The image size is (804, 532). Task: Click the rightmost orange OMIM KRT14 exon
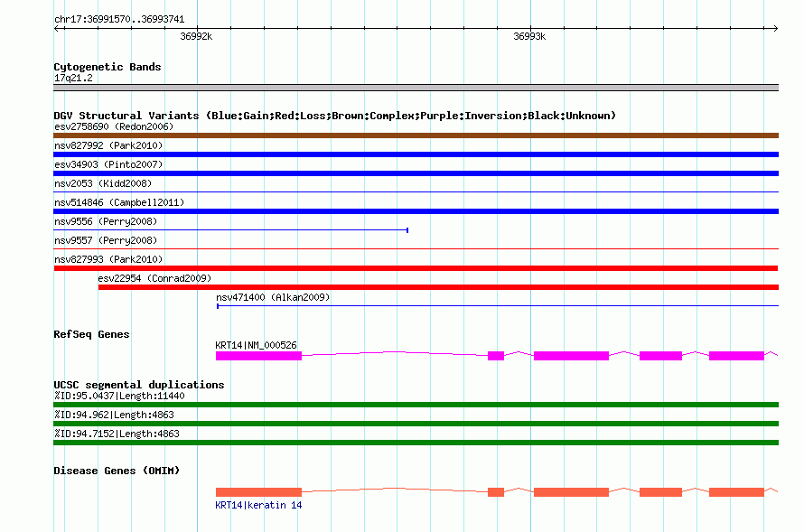736,492
